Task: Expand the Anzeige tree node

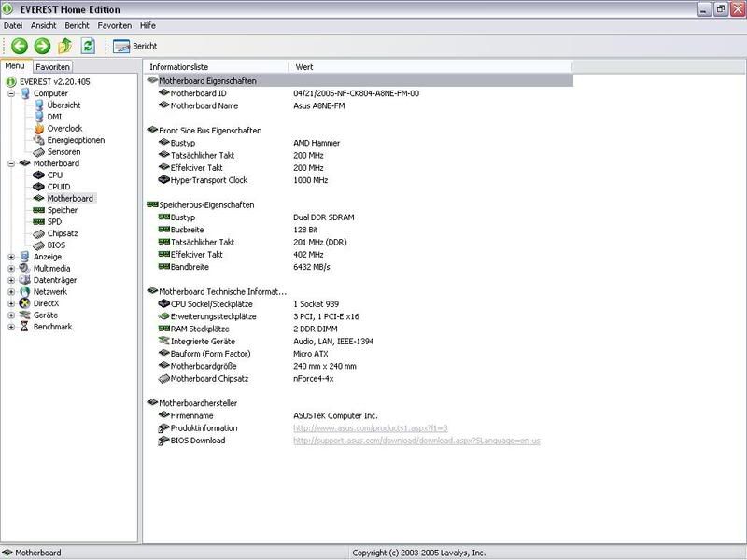Action: click(x=11, y=257)
